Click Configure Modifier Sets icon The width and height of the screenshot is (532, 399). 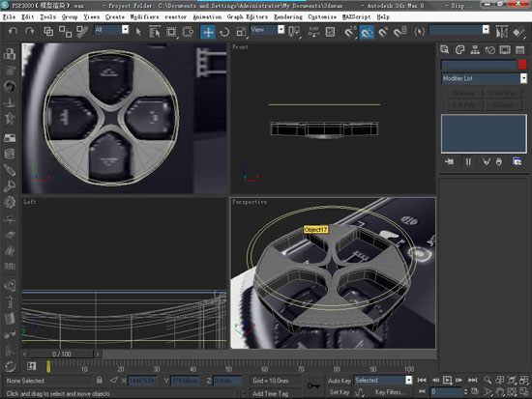pyautogui.click(x=517, y=161)
